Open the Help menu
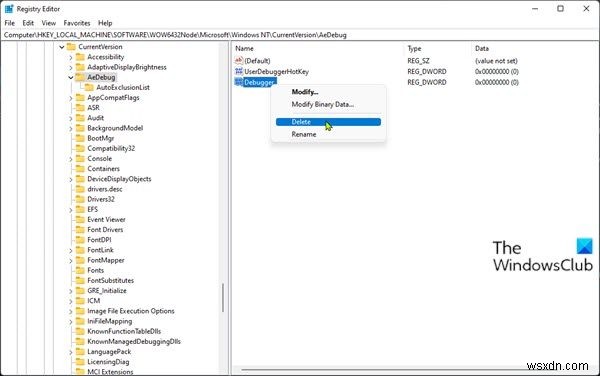Image resolution: width=600 pixels, height=376 pixels. [105, 23]
